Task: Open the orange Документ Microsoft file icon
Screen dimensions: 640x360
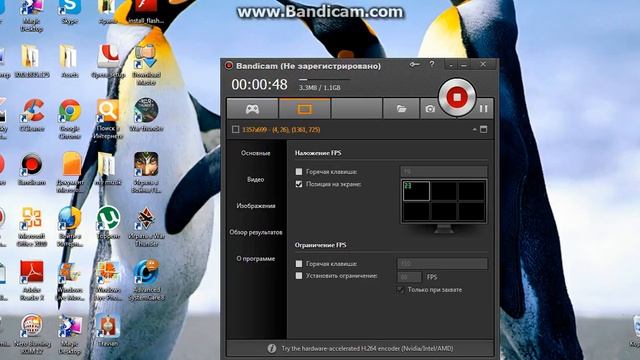Action: [x=70, y=172]
